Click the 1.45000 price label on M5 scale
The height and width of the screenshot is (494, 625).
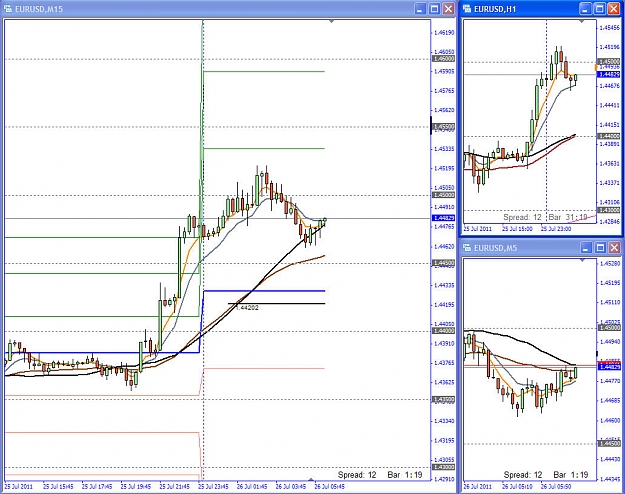pyautogui.click(x=609, y=328)
